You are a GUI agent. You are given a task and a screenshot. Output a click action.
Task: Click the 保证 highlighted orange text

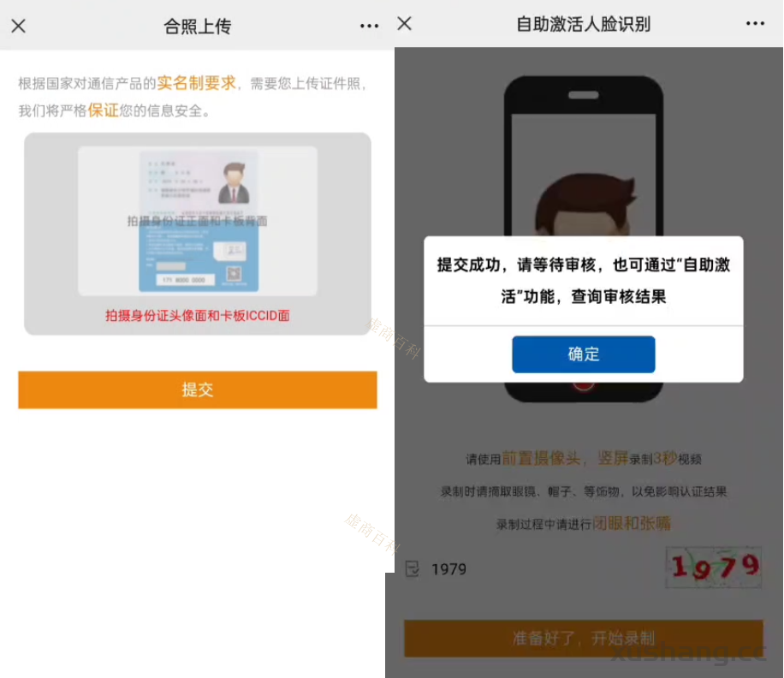pos(103,110)
